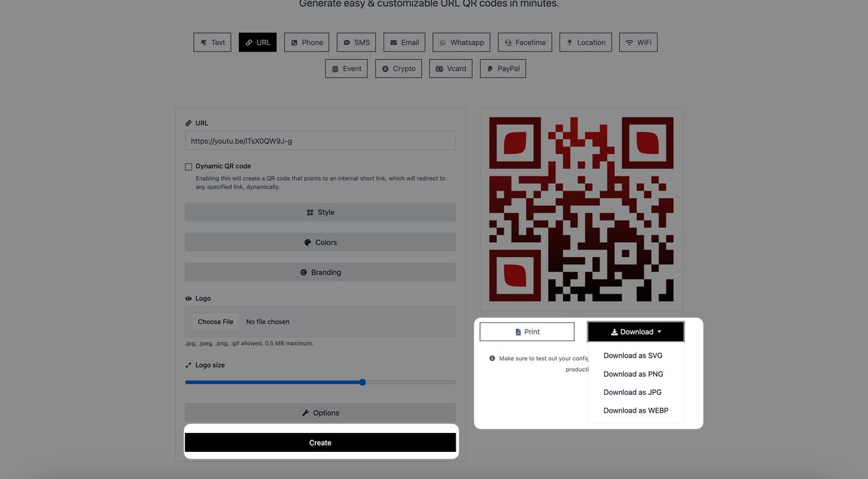Screen dimensions: 868x479
Task: Adjust the Logo size slider handle
Action: pyautogui.click(x=362, y=382)
